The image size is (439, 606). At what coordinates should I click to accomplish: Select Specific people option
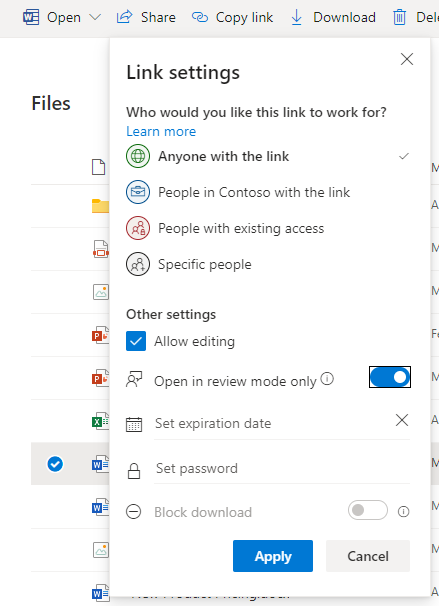pyautogui.click(x=268, y=264)
